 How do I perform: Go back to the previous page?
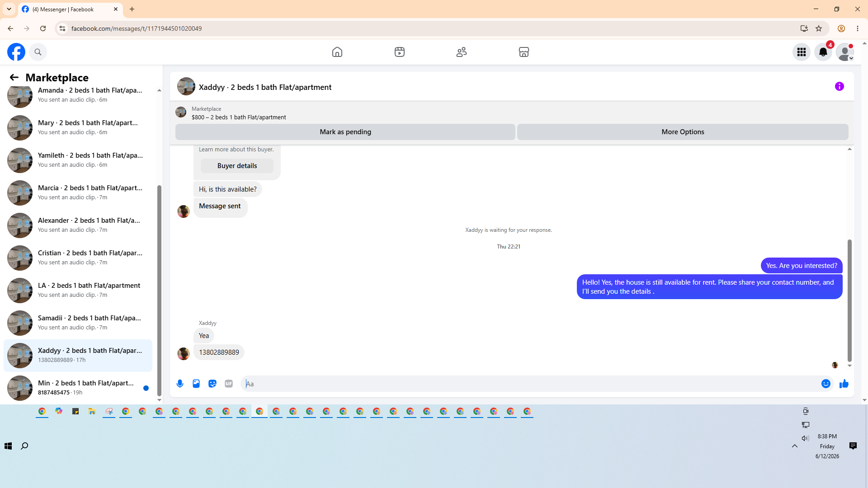(10, 28)
